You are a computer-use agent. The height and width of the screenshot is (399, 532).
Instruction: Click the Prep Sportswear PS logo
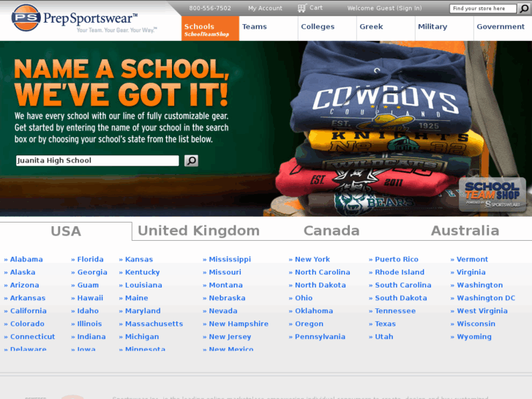[x=26, y=18]
